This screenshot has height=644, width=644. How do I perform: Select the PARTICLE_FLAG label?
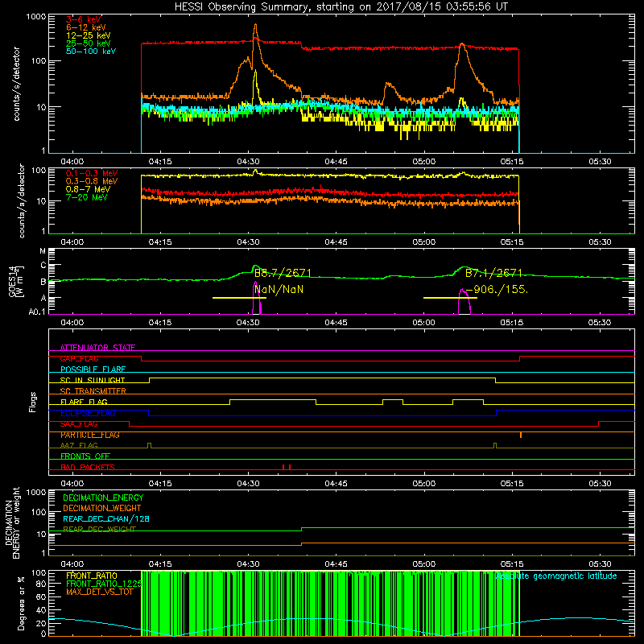coord(90,435)
